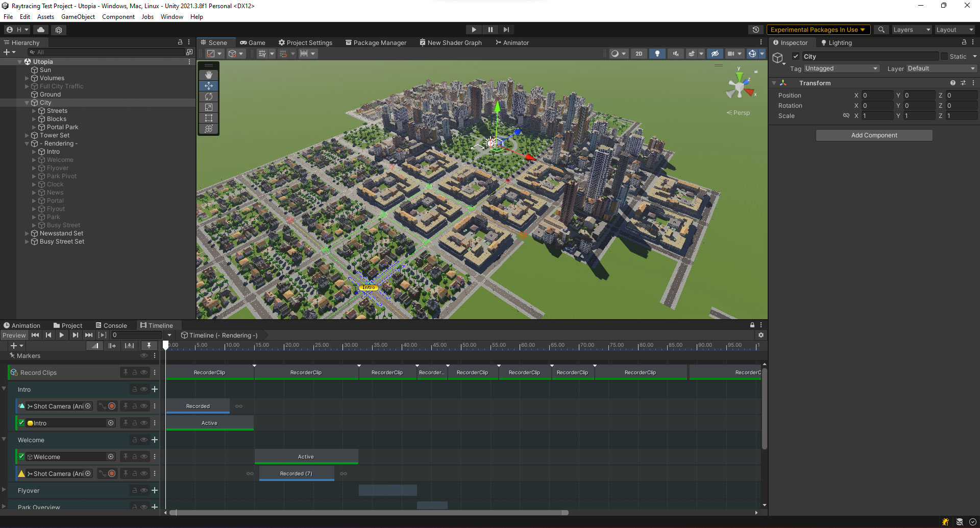
Task: Open the Component menu
Action: coord(118,17)
